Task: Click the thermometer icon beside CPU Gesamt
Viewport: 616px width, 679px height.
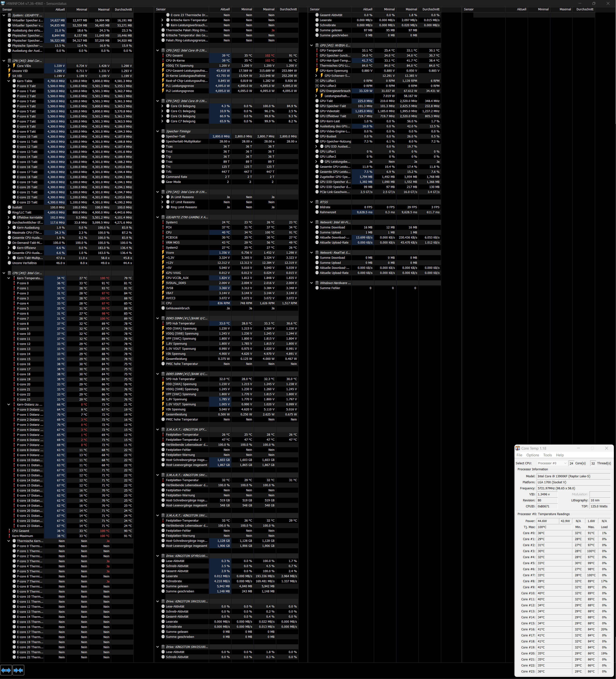Action: click(x=163, y=56)
